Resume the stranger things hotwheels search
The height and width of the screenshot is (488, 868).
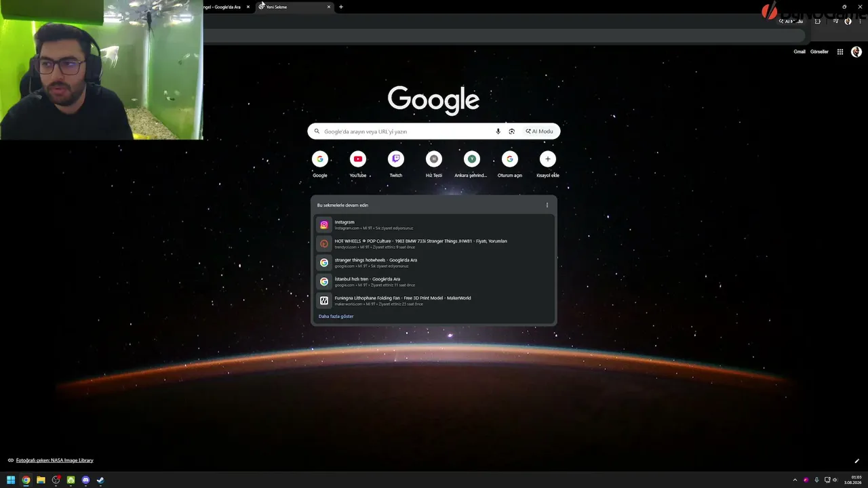tap(434, 262)
